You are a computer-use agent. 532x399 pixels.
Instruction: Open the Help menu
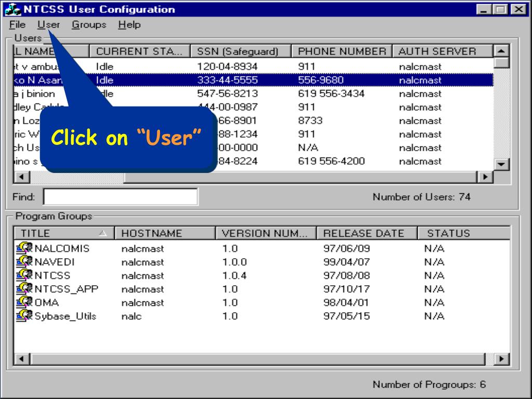point(129,24)
